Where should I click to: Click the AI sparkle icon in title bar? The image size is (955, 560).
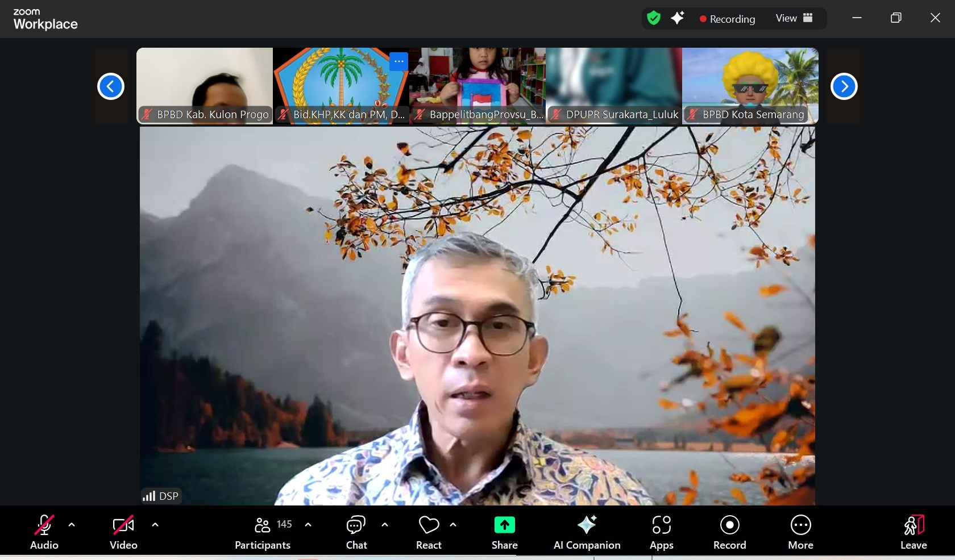(x=677, y=18)
